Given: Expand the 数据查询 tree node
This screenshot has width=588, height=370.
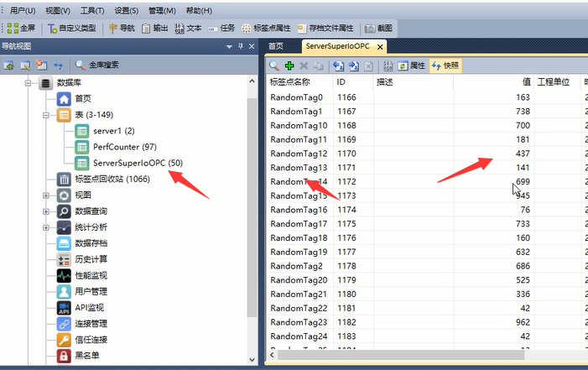Looking at the screenshot, I should 46,211.
